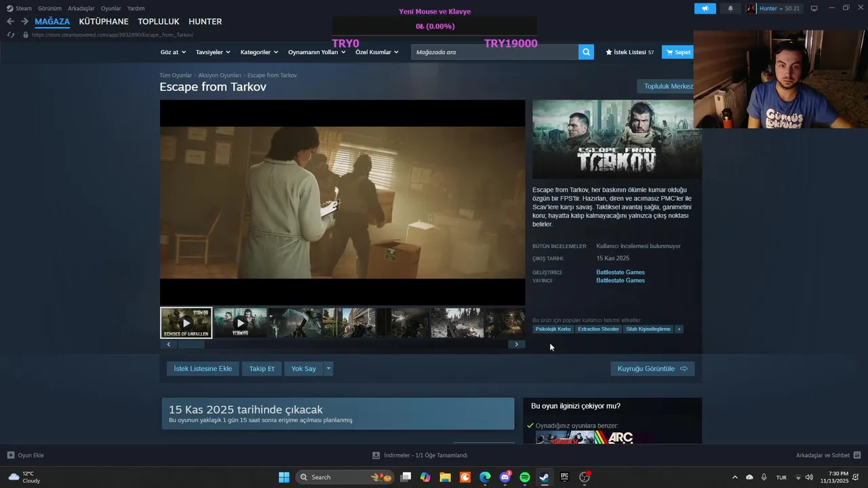Open the Yardım menu
Image resolution: width=868 pixels, height=488 pixels.
click(x=136, y=8)
